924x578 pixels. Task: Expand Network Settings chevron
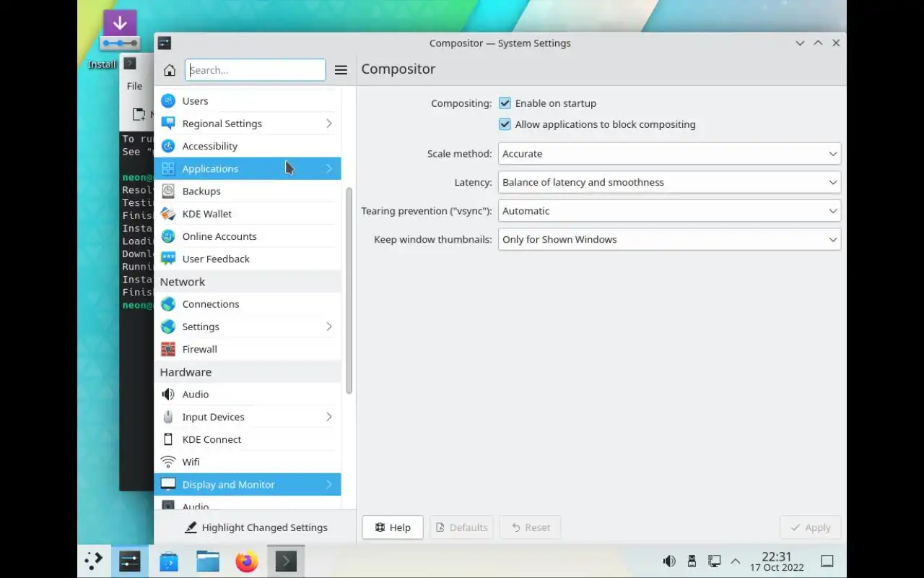[x=328, y=327]
